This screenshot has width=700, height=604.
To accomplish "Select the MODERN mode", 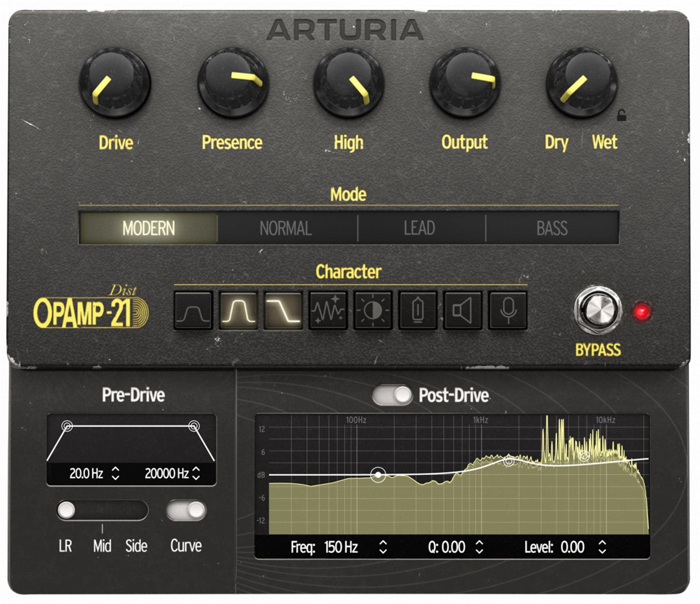I will [148, 228].
